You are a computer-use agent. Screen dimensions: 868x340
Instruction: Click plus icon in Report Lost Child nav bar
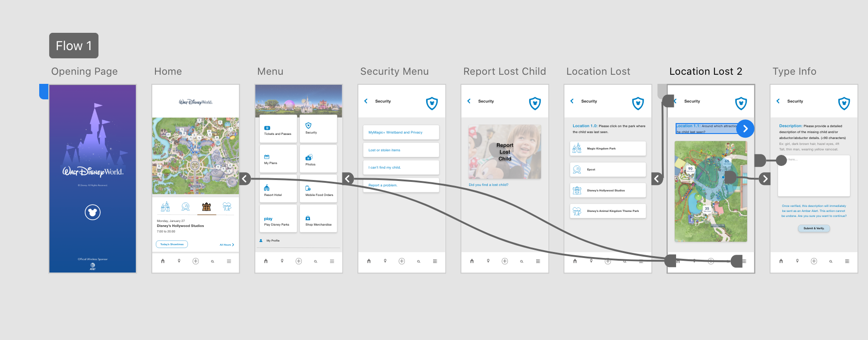tap(505, 261)
